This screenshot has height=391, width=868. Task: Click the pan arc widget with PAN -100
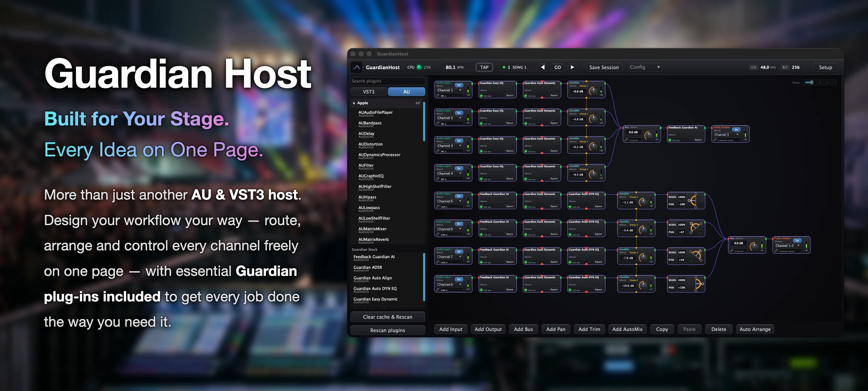(x=693, y=201)
